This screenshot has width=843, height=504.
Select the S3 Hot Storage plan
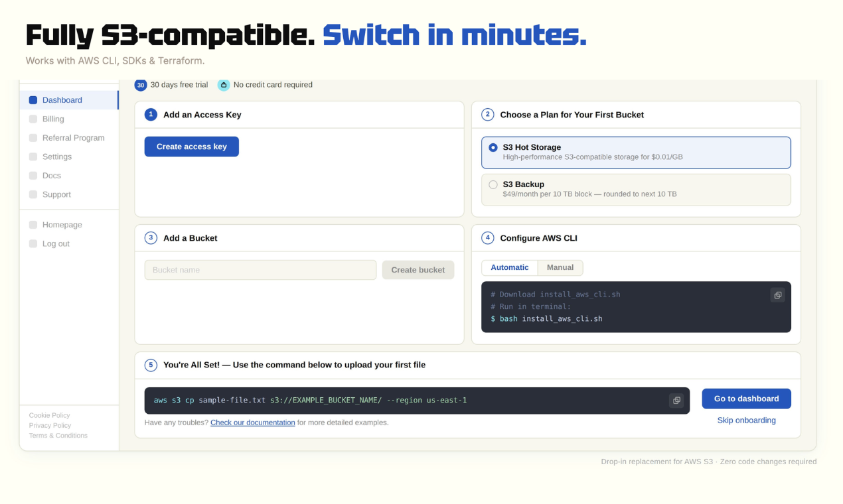[636, 153]
